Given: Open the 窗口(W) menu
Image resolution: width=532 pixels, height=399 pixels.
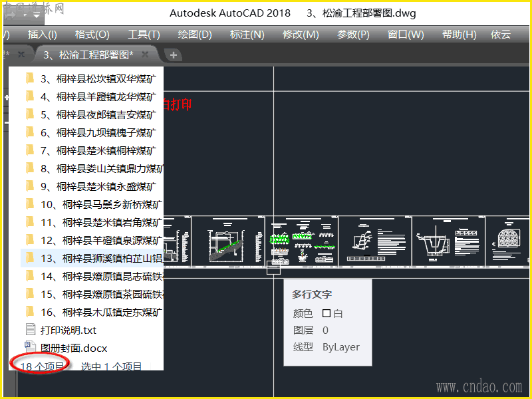Looking at the screenshot, I should 406,35.
